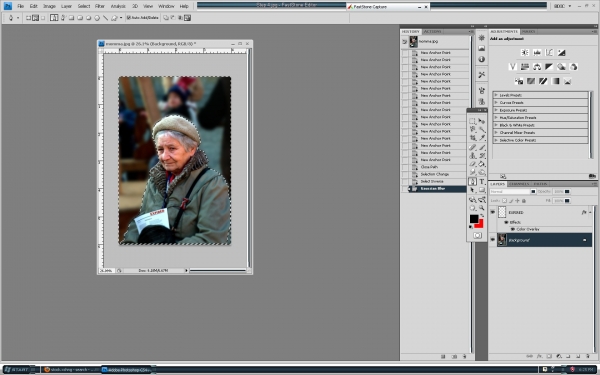Add a Photo Filter adjustment
This screenshot has width=600, height=375.
coord(561,67)
